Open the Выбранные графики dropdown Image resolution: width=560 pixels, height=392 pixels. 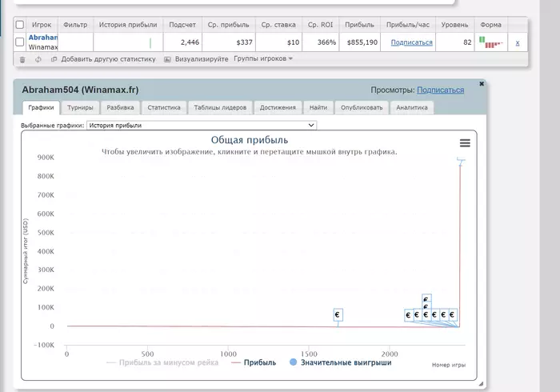[202, 126]
